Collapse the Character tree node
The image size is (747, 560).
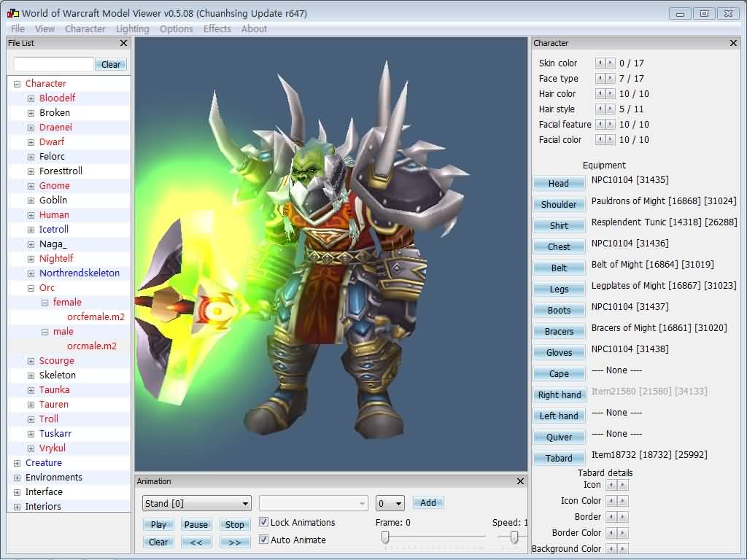18,84
